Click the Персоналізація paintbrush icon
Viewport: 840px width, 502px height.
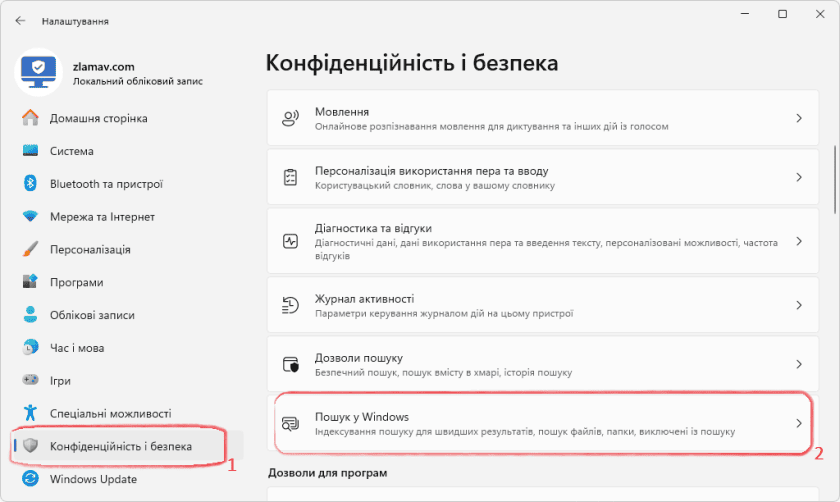click(x=31, y=249)
